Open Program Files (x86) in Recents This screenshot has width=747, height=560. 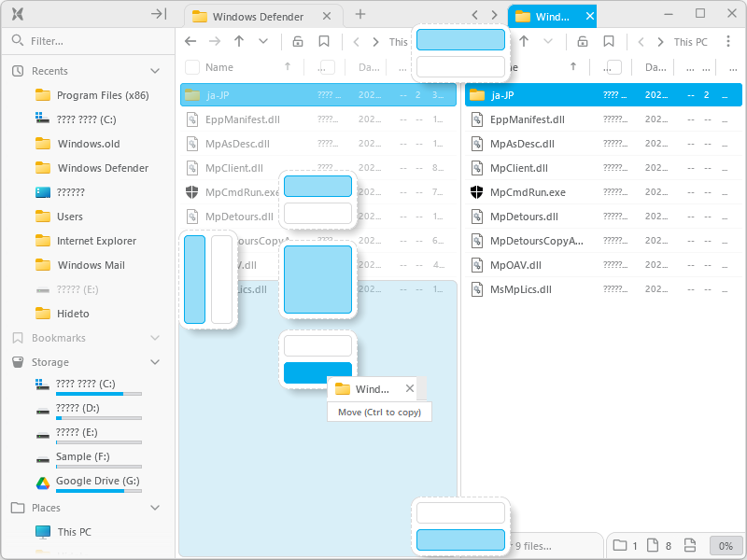coord(103,95)
